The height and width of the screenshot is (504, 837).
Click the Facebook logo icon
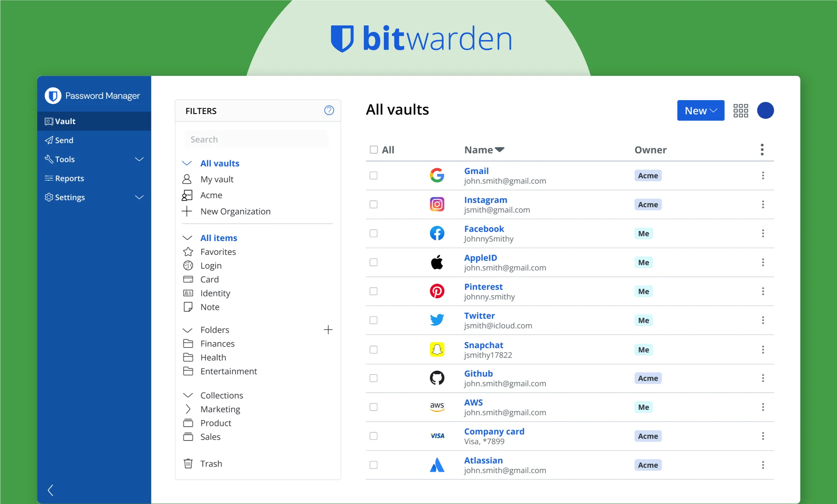[437, 234]
